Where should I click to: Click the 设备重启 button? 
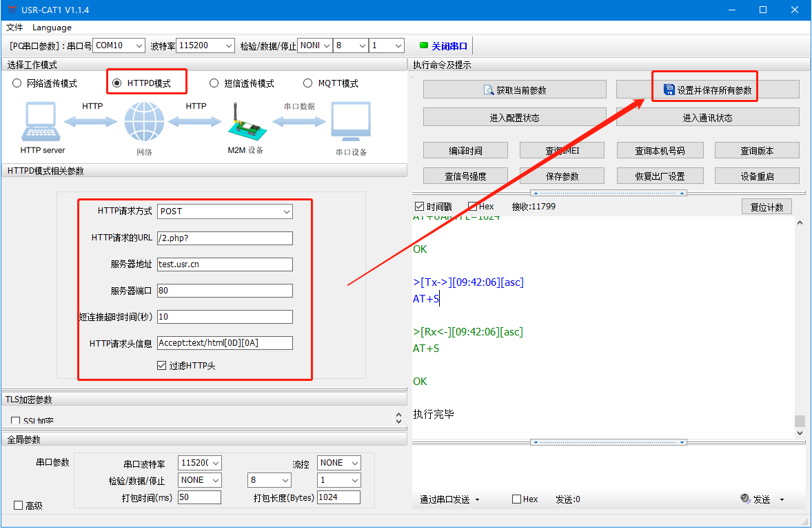tap(757, 176)
